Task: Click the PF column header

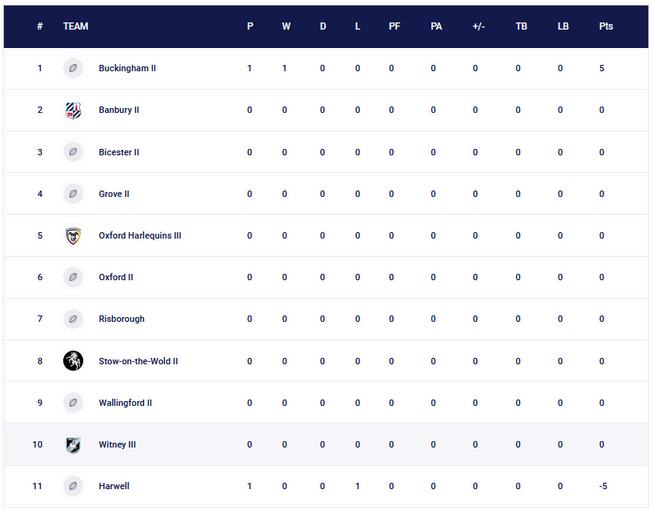Action: coord(394,26)
